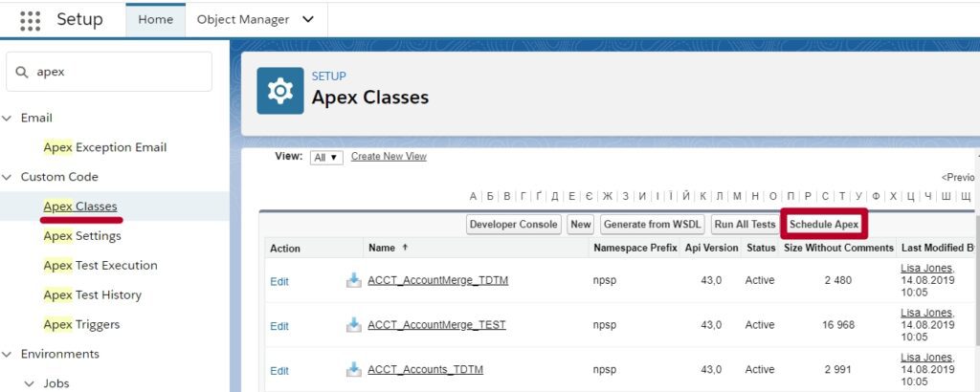Click the Schedule Apex button
Viewport: 980px width, 392px height.
[824, 224]
